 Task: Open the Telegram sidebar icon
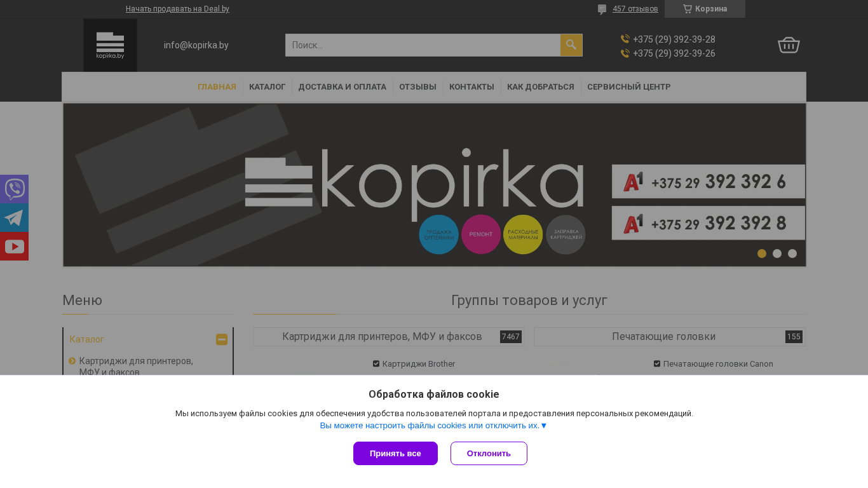point(14,218)
